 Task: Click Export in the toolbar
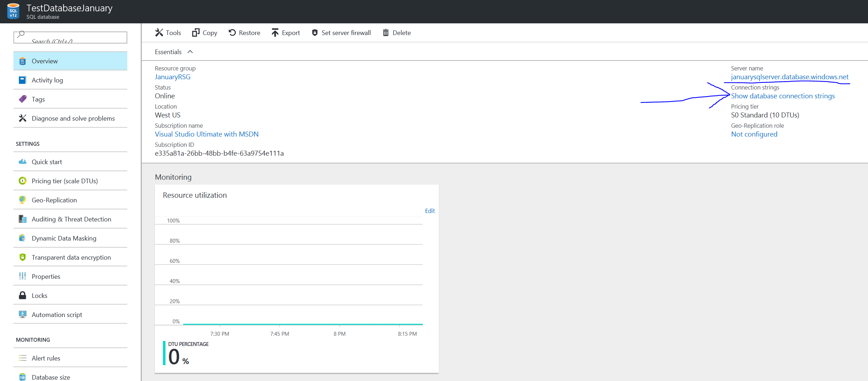(286, 33)
